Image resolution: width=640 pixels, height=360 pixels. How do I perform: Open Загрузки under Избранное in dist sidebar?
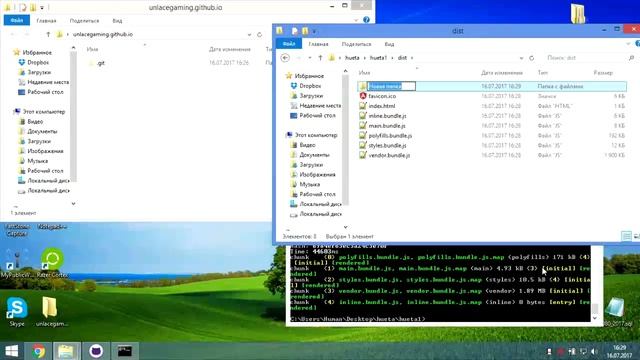[x=311, y=96]
